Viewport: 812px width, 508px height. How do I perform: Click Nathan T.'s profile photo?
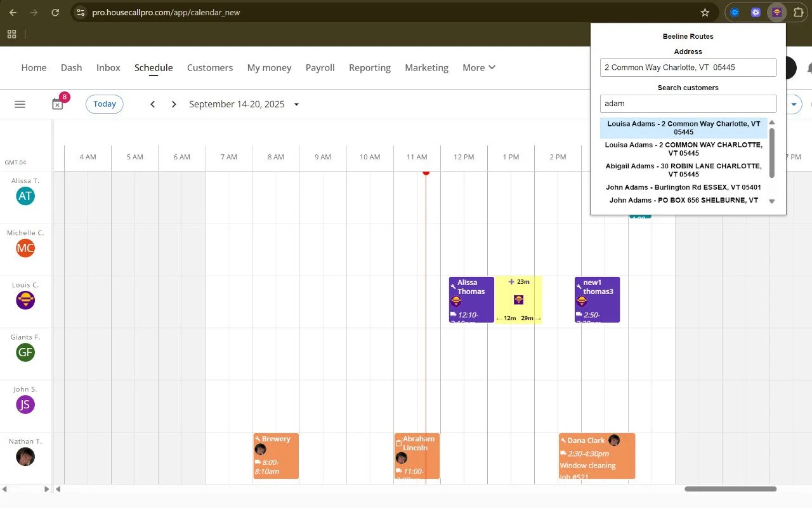25,457
